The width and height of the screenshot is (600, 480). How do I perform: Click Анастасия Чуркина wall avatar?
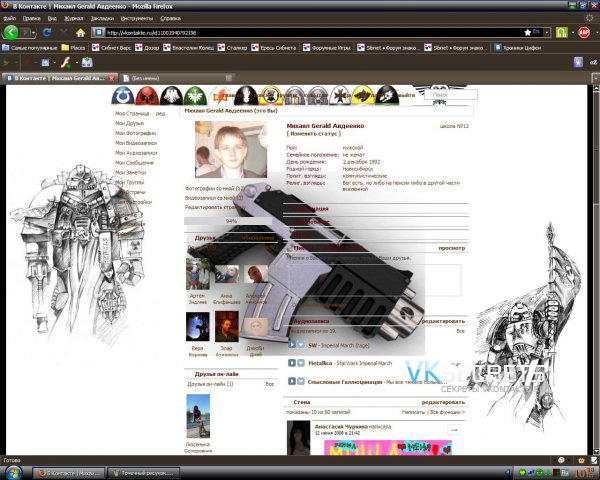(298, 438)
